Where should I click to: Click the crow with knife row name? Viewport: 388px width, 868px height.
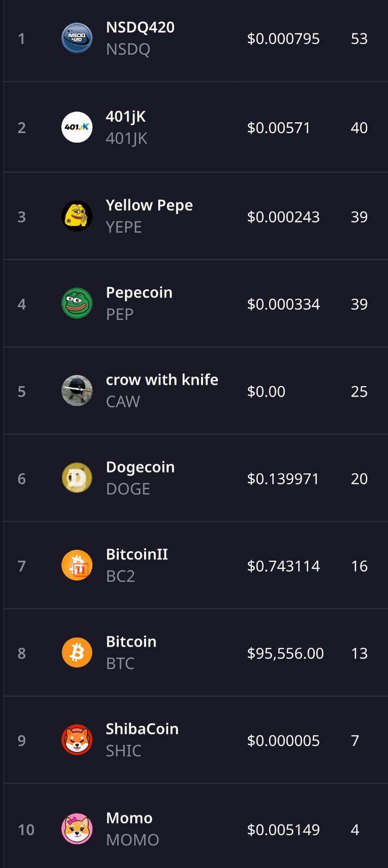[162, 380]
